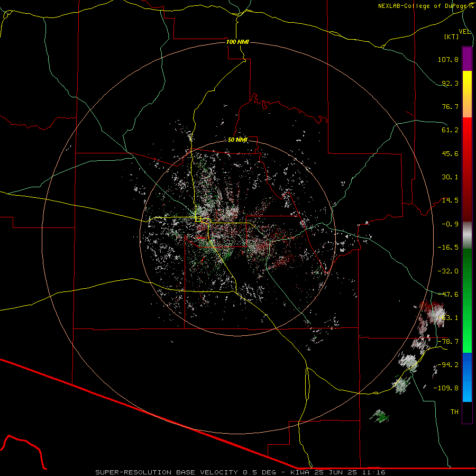Pick the green segment of the velocity scale

click(467, 300)
